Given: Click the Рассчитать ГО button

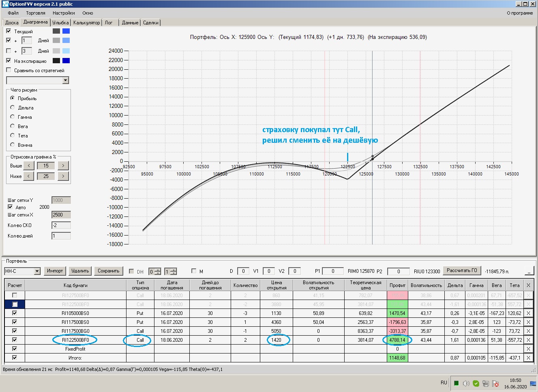Looking at the screenshot, I should (462, 270).
